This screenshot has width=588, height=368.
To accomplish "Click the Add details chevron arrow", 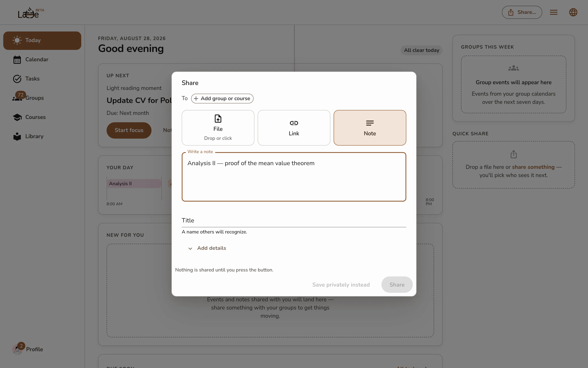I will point(190,248).
